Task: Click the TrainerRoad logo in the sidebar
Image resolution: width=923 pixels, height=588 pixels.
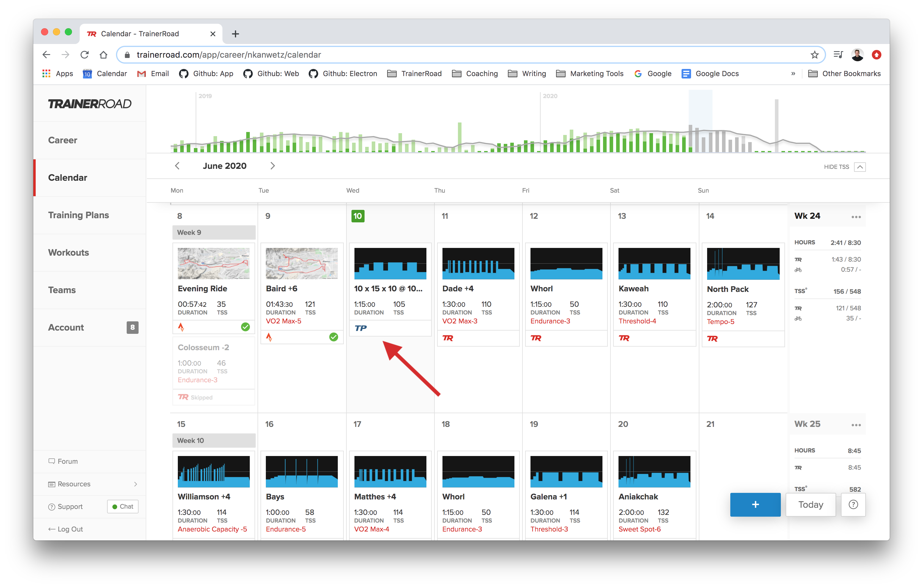Action: pyautogui.click(x=89, y=104)
